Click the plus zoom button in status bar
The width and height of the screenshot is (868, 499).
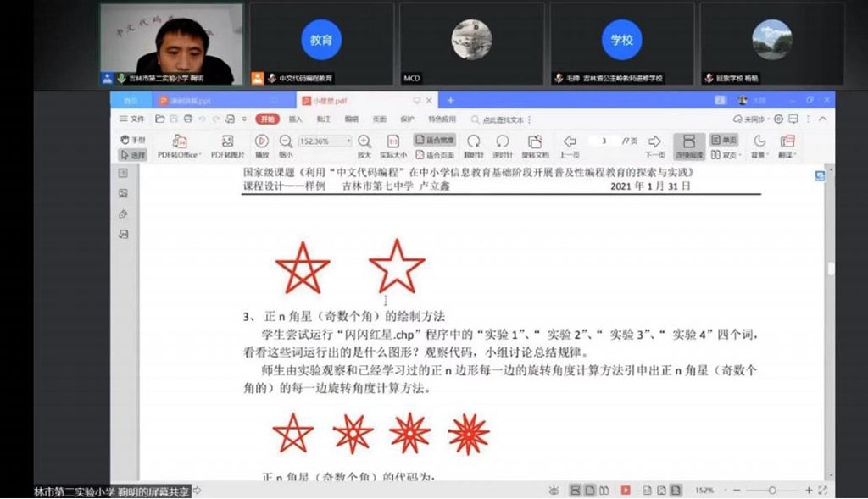[809, 491]
